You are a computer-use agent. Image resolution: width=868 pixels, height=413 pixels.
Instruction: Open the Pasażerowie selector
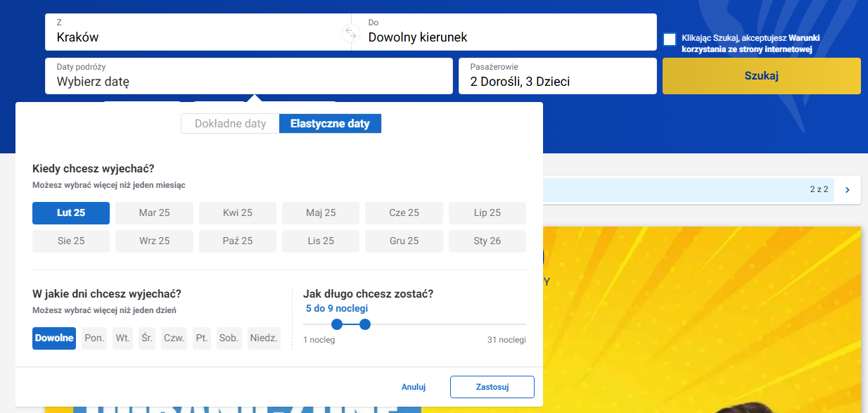point(558,76)
